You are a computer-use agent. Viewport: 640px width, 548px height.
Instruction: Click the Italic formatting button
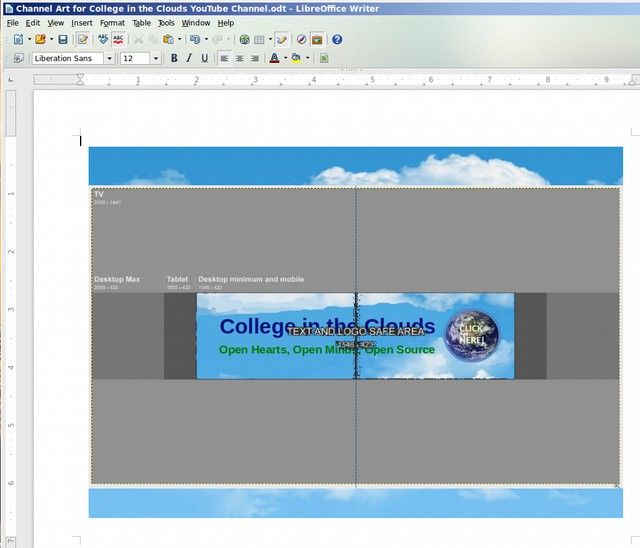point(189,59)
